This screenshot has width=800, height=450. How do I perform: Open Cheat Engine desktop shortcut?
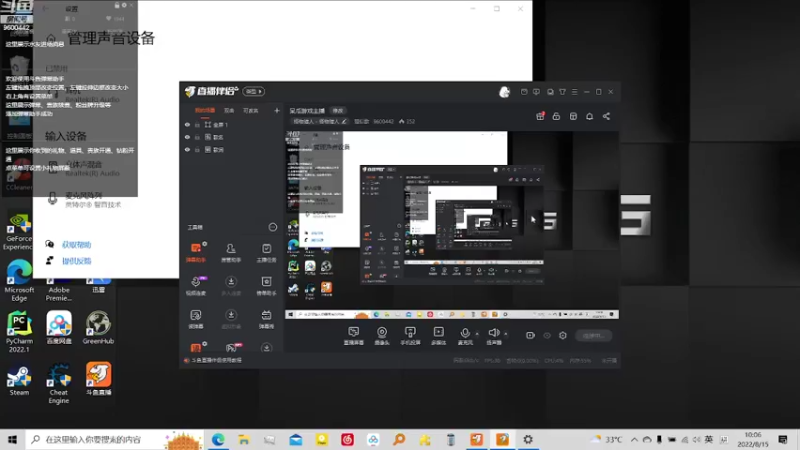pyautogui.click(x=59, y=383)
